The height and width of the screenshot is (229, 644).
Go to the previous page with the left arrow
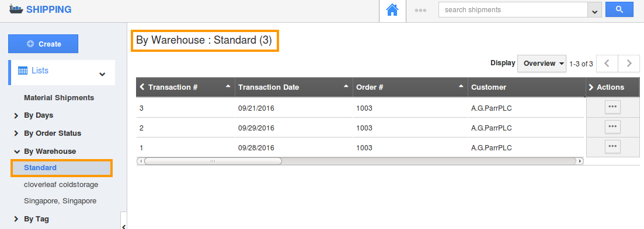click(607, 64)
